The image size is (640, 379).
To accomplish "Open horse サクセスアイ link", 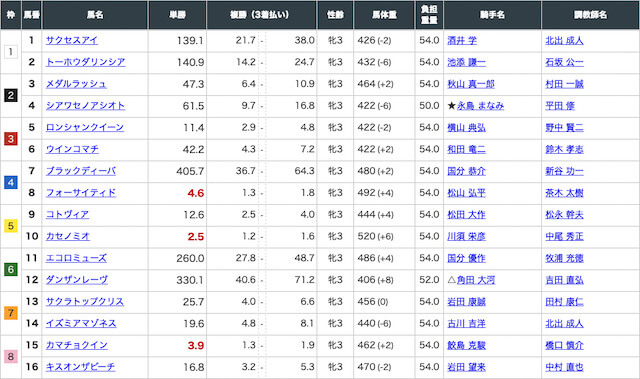I will (x=72, y=40).
